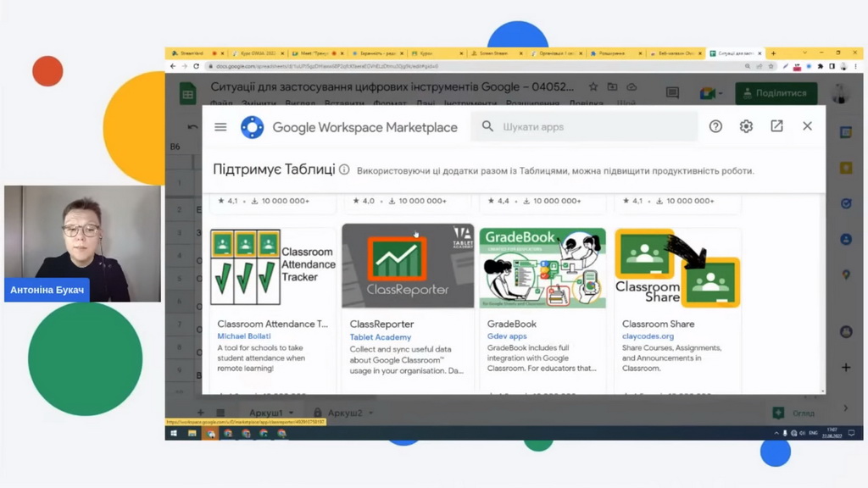The image size is (868, 488).
Task: Open the Аркуш1 tab dropdown arrow
Action: [292, 413]
